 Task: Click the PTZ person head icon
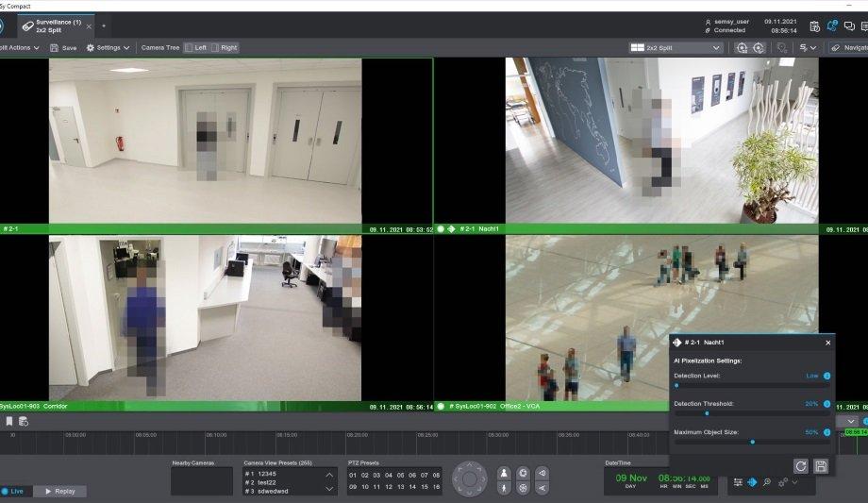(x=504, y=473)
